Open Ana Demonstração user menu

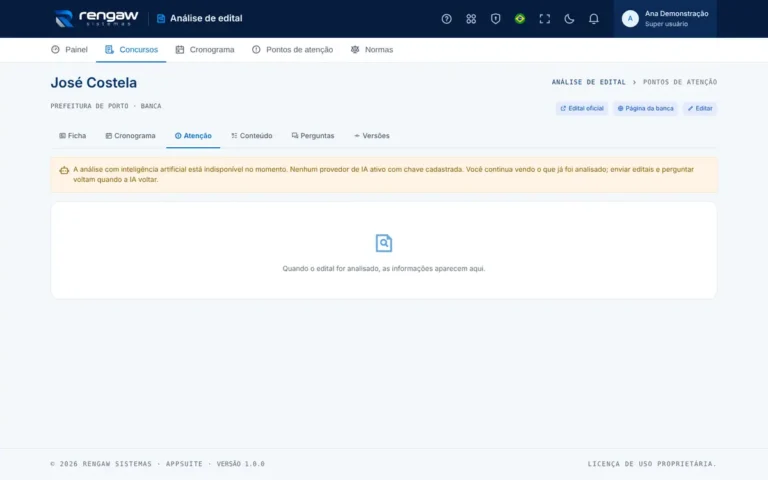pyautogui.click(x=665, y=19)
